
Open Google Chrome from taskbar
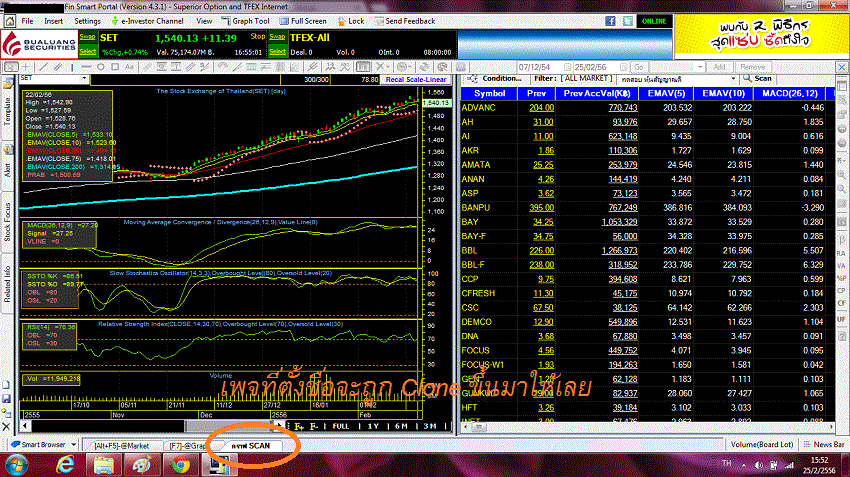[180, 465]
